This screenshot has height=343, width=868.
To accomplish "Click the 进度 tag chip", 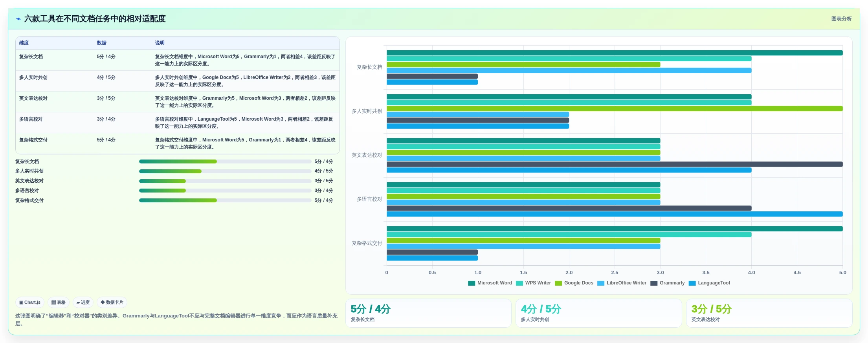I will pos(83,303).
